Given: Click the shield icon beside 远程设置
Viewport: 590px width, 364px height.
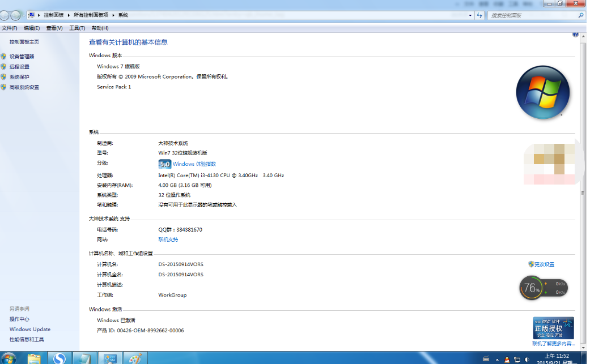Looking at the screenshot, I should pyautogui.click(x=3, y=66).
